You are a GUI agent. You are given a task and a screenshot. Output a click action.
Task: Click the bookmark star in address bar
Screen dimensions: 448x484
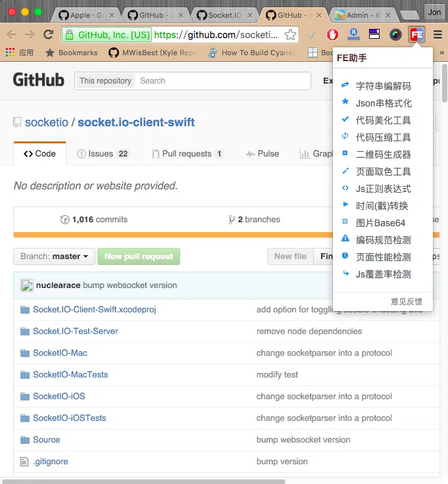pos(290,35)
